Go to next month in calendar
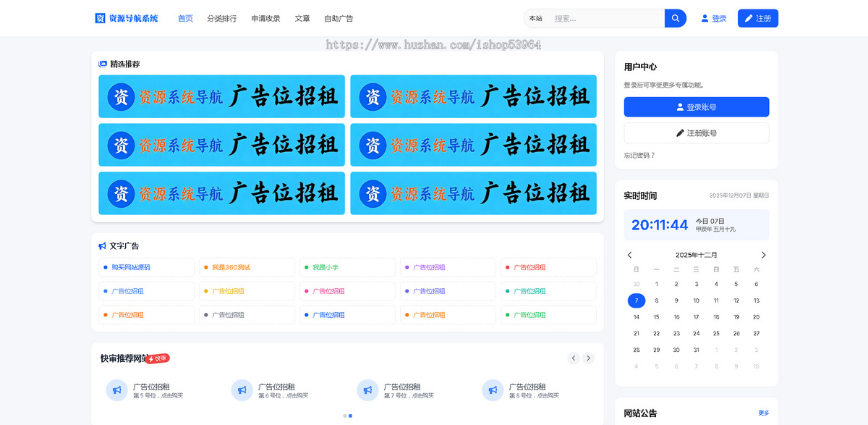The height and width of the screenshot is (425, 868). point(763,255)
